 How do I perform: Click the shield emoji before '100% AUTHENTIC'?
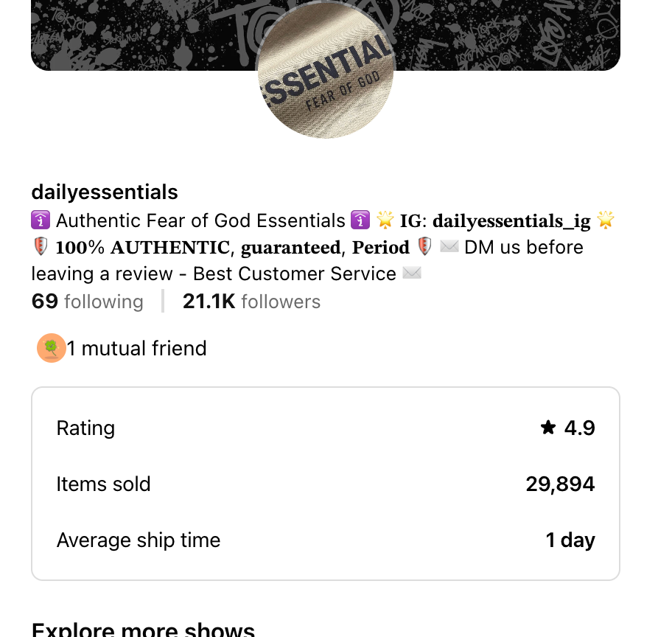click(x=41, y=247)
